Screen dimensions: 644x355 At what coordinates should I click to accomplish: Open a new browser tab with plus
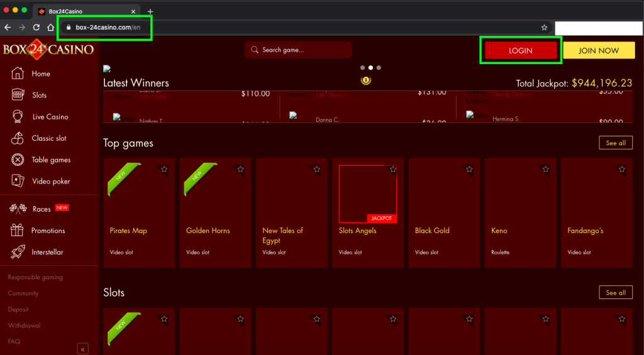[150, 11]
